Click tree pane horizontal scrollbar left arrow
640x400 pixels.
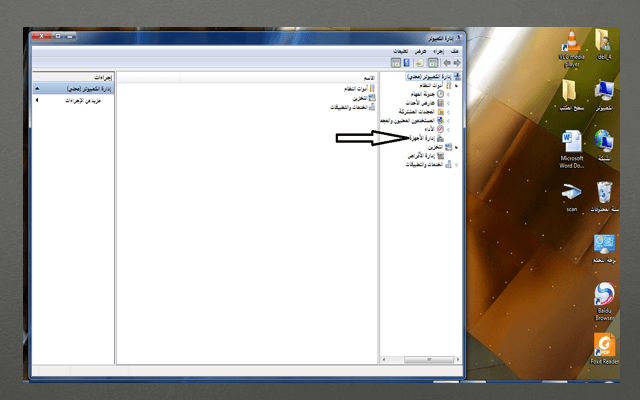[384, 360]
